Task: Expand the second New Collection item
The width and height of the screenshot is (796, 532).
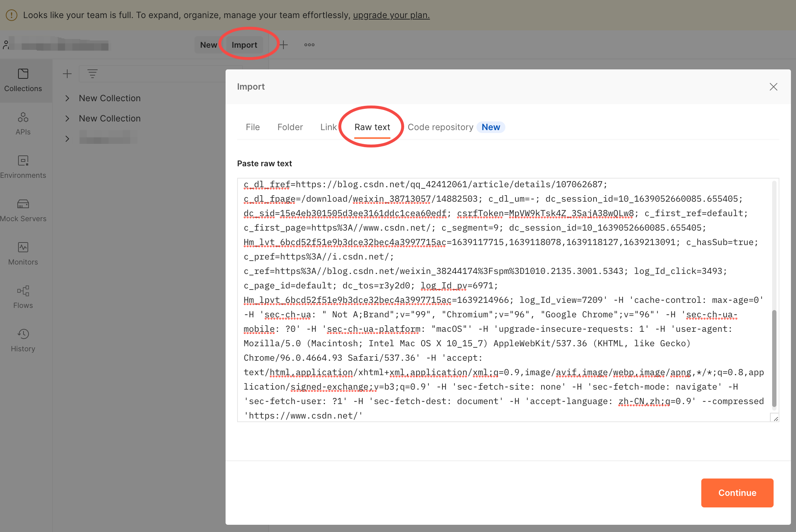Action: (x=67, y=119)
